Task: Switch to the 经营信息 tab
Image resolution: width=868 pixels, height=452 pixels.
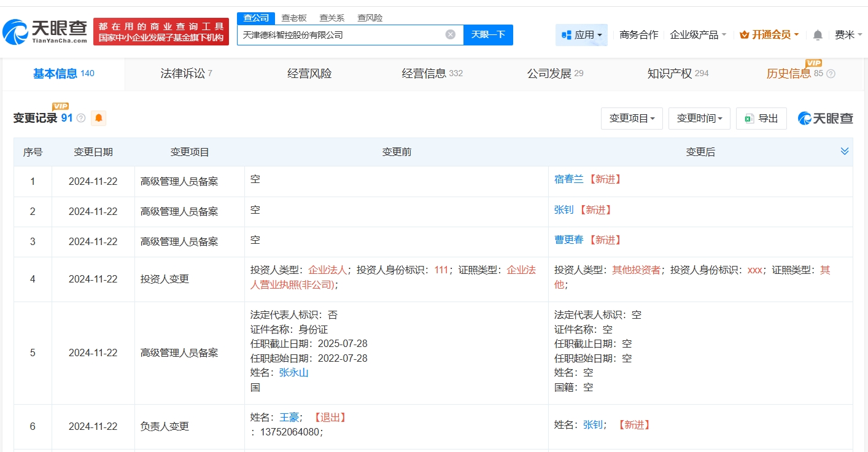Action: [x=432, y=74]
